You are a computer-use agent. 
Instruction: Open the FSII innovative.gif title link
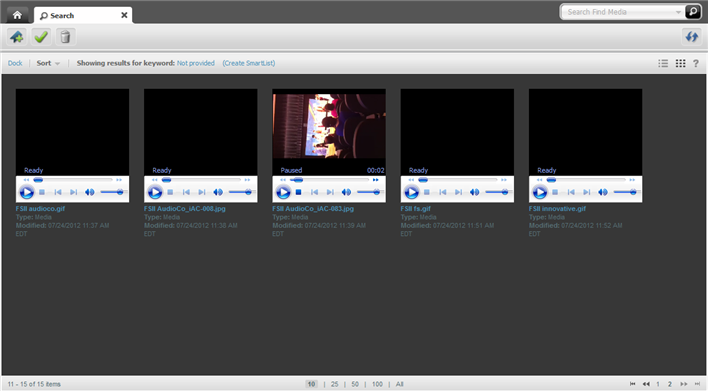tap(557, 209)
